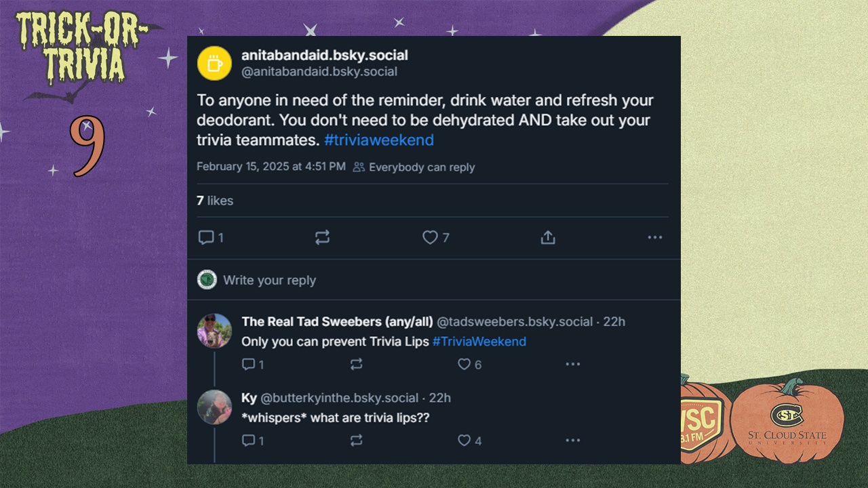
Task: Share the main post via share icon
Action: click(x=548, y=237)
